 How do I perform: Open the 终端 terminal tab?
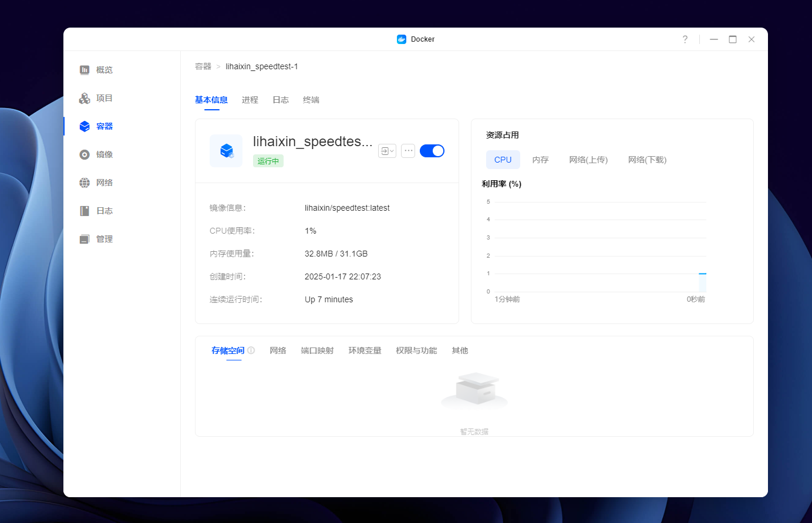coord(311,100)
